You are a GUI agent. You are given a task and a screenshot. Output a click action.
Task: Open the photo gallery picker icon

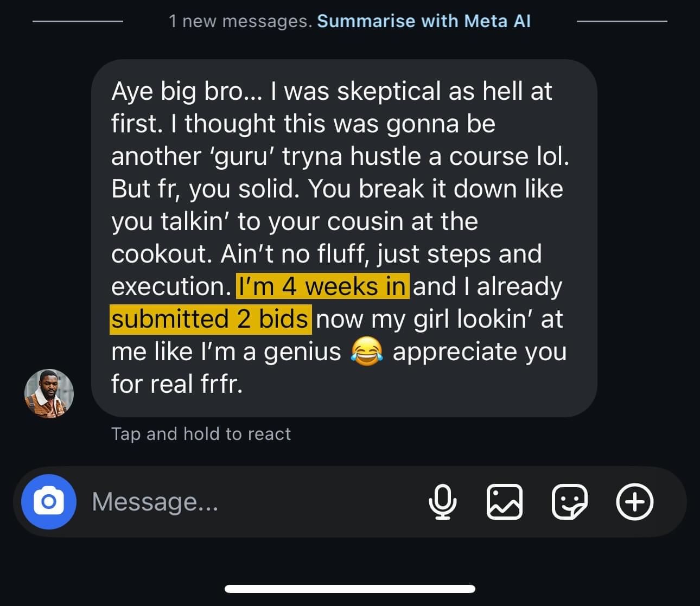click(505, 502)
